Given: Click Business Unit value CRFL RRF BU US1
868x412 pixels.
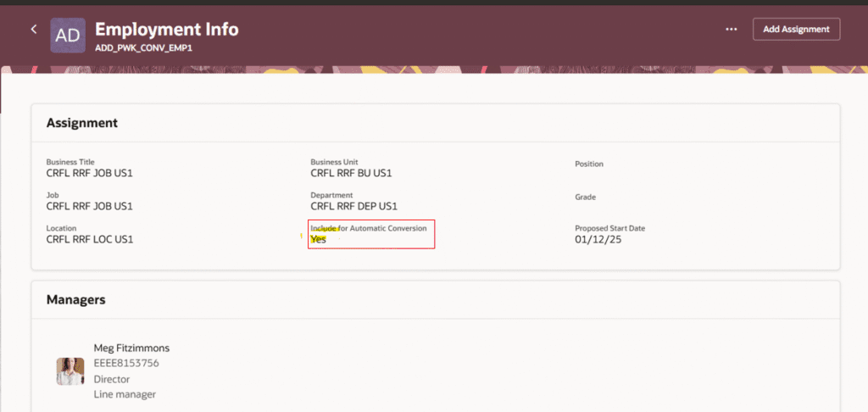Looking at the screenshot, I should [x=351, y=173].
